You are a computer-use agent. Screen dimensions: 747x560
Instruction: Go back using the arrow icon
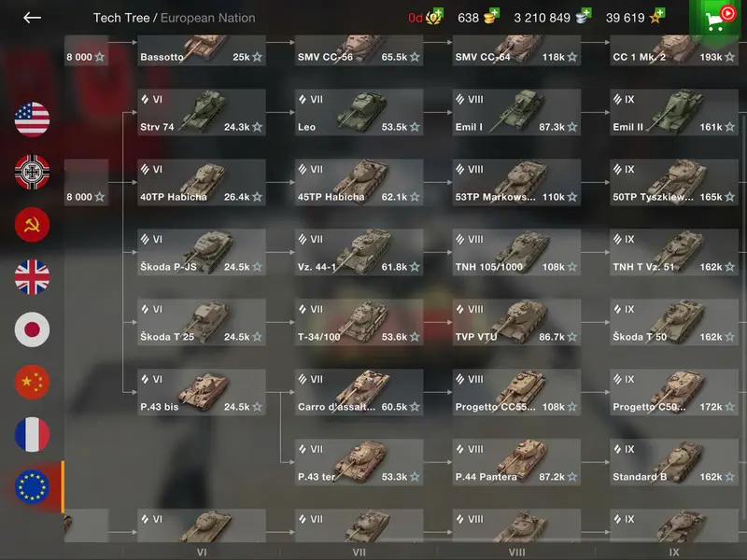(32, 18)
